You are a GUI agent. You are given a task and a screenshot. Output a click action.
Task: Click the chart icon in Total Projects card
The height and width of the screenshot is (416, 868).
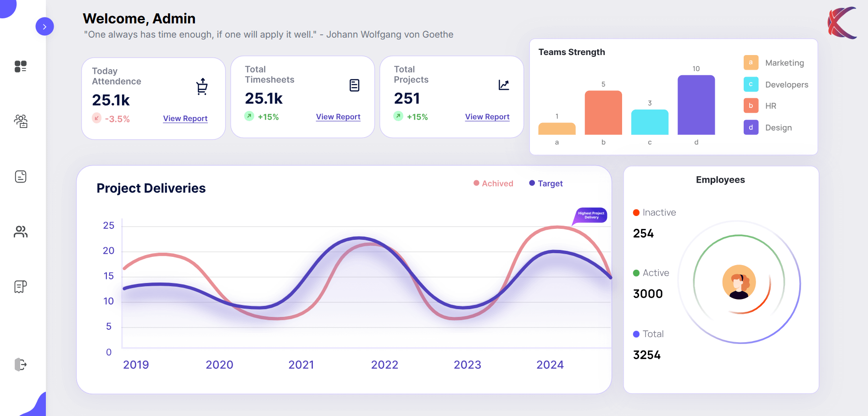click(x=504, y=85)
